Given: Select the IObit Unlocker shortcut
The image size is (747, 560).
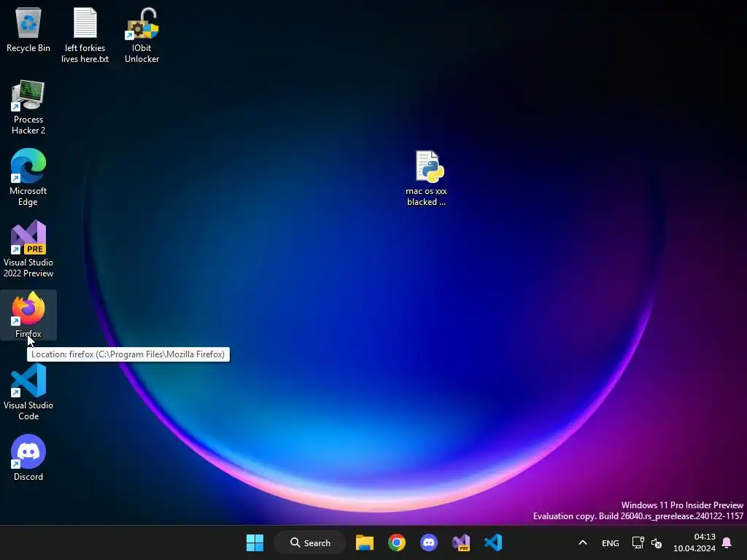Looking at the screenshot, I should coord(142,35).
